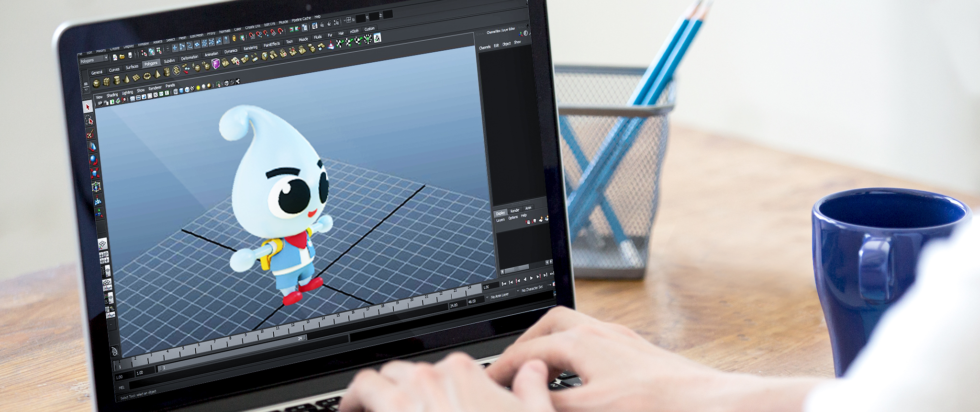This screenshot has width=980, height=412.
Task: Toggle smooth shaded display in viewport toolbar
Action: coord(181,91)
